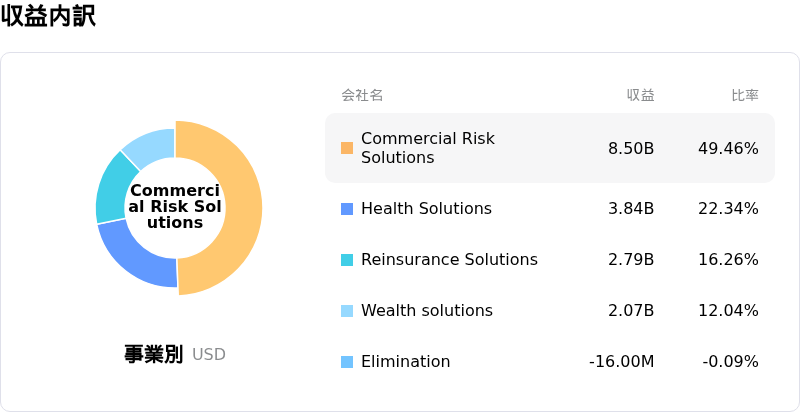Click the 比率 column header

(745, 96)
